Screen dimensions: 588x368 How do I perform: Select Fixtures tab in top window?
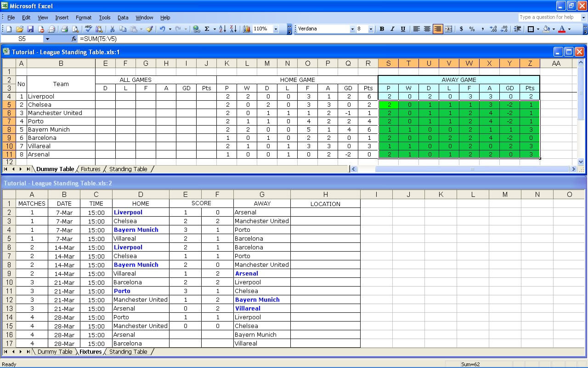coord(90,169)
